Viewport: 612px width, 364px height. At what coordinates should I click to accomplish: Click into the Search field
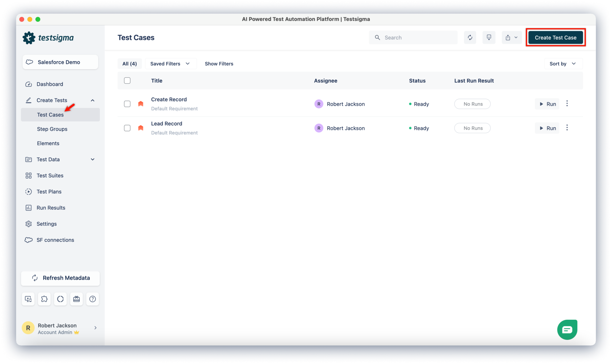(x=413, y=38)
